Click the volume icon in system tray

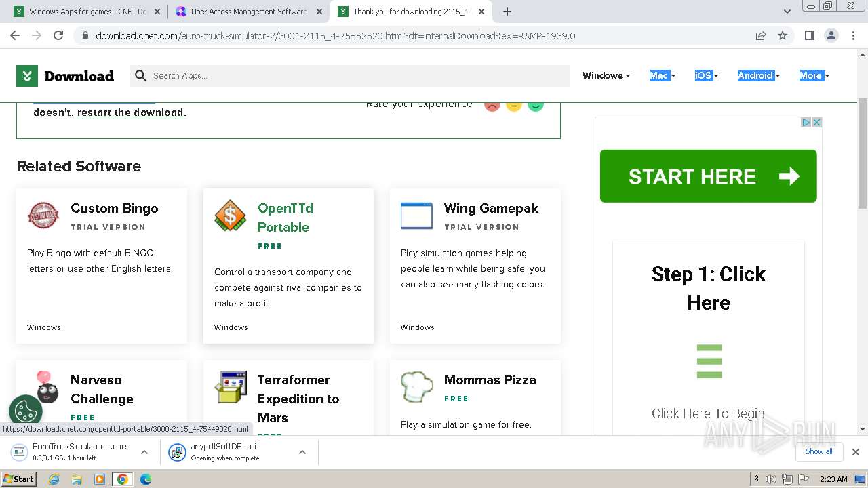pos(771,479)
